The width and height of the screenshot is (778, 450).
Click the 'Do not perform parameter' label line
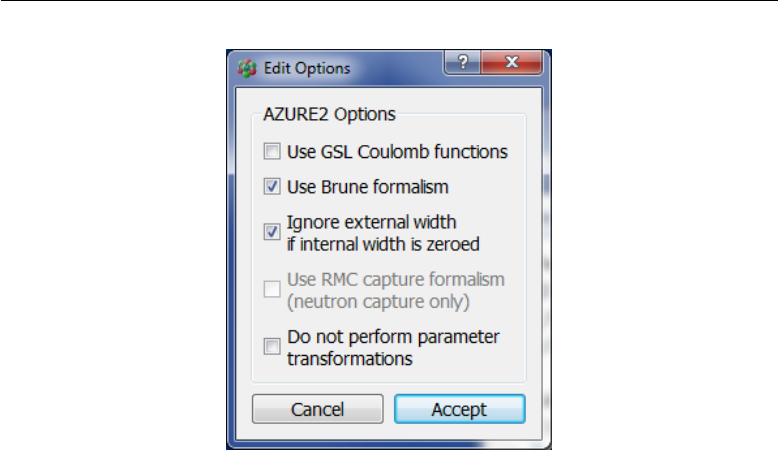[x=393, y=337]
